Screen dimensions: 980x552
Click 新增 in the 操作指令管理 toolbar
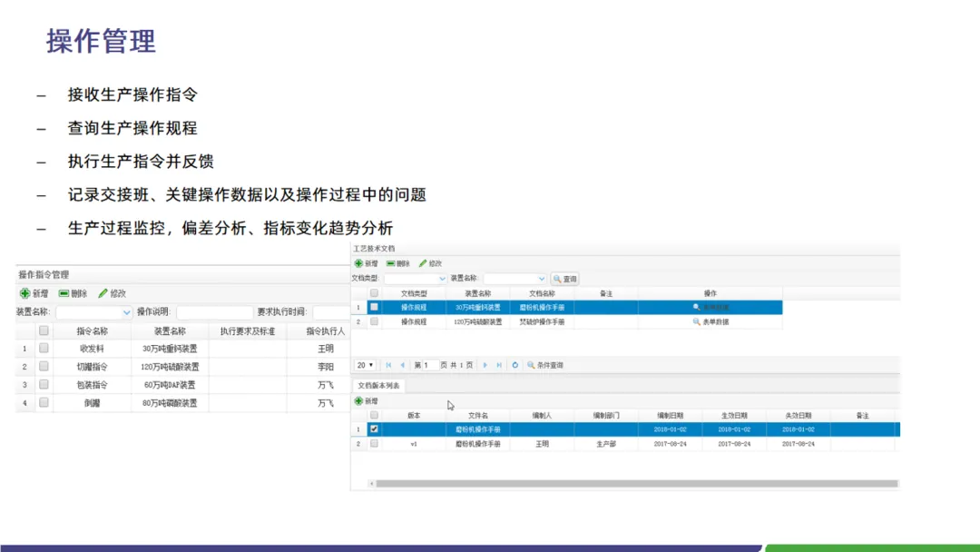pyautogui.click(x=34, y=293)
